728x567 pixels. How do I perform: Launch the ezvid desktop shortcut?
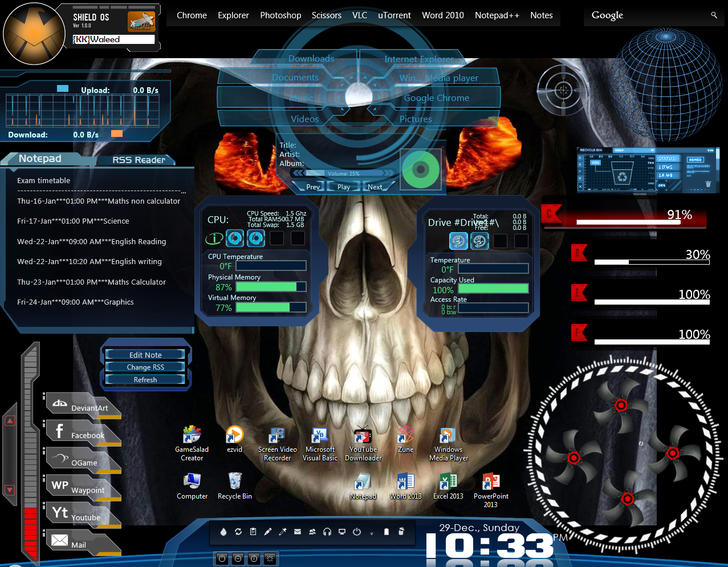[x=234, y=439]
